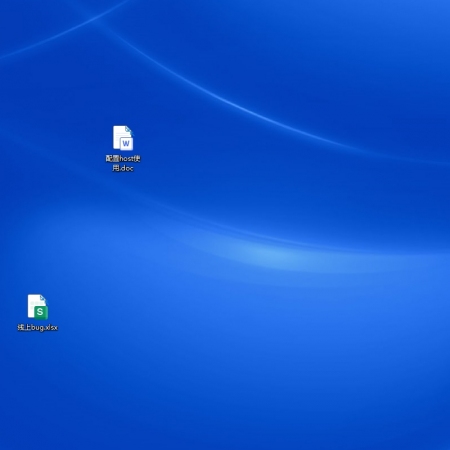Click the green S badge on the xlsx file
The height and width of the screenshot is (450, 450).
coord(40,312)
